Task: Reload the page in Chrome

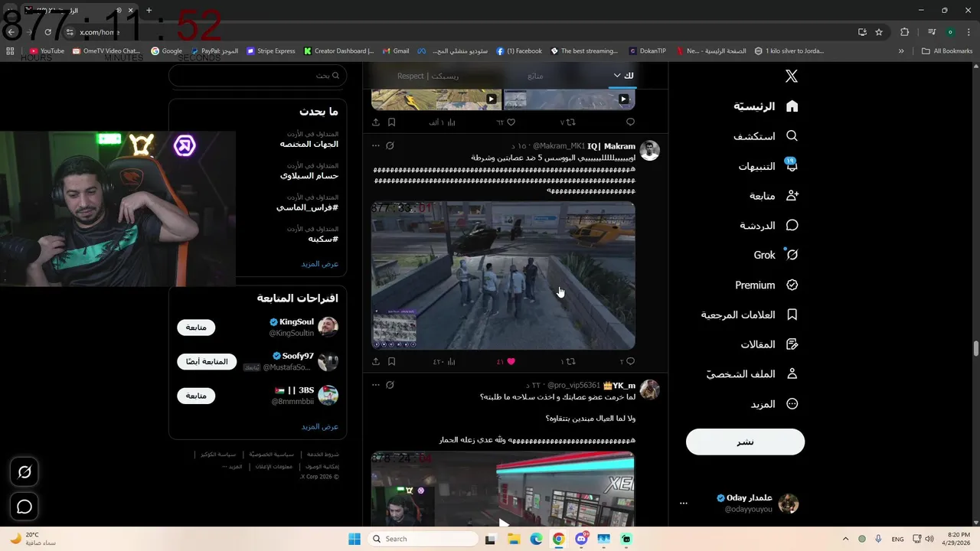Action: (47, 32)
